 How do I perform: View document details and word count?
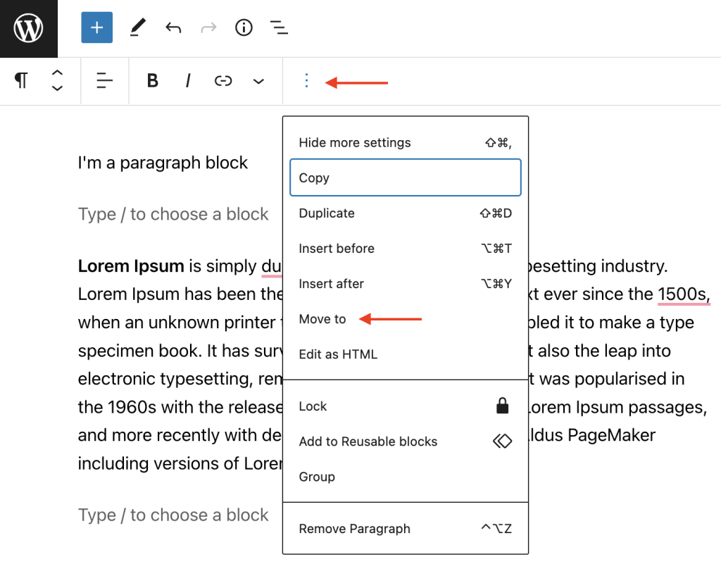point(244,27)
